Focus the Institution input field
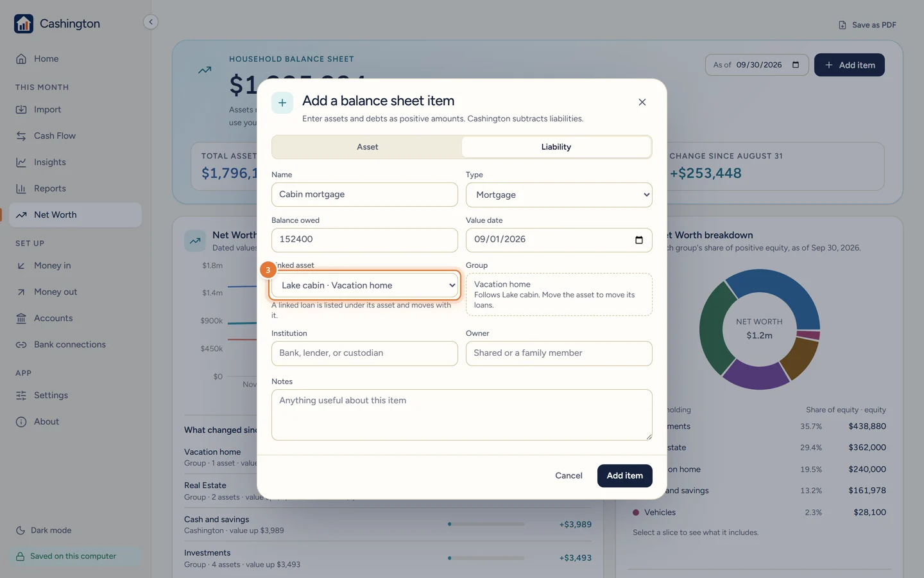This screenshot has width=924, height=578. [x=364, y=353]
